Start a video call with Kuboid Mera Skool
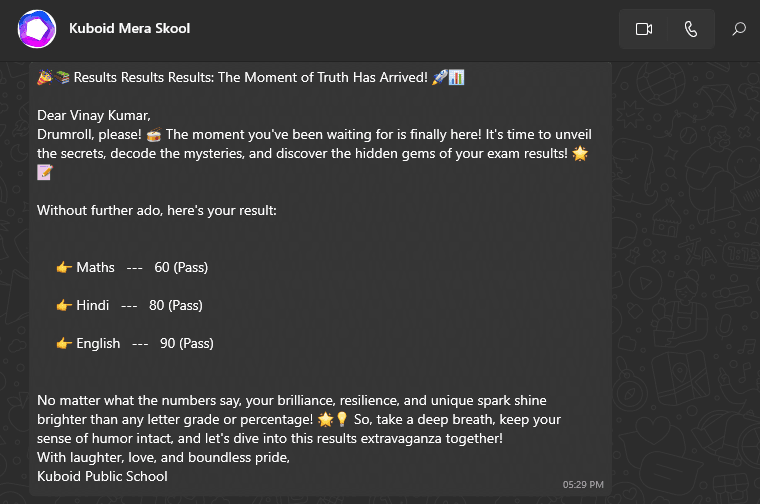This screenshot has width=760, height=504. pyautogui.click(x=643, y=29)
